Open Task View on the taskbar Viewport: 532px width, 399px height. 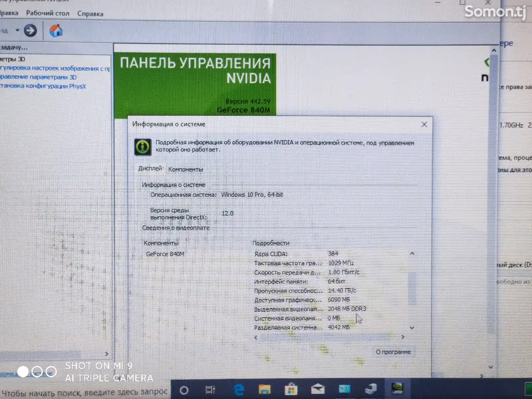(x=210, y=390)
